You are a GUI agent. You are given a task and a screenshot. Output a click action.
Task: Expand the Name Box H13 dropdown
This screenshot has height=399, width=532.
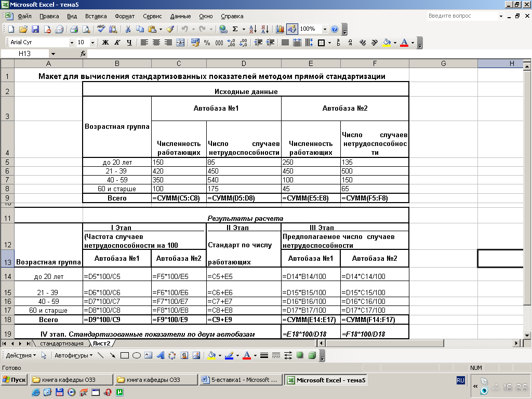pos(53,54)
